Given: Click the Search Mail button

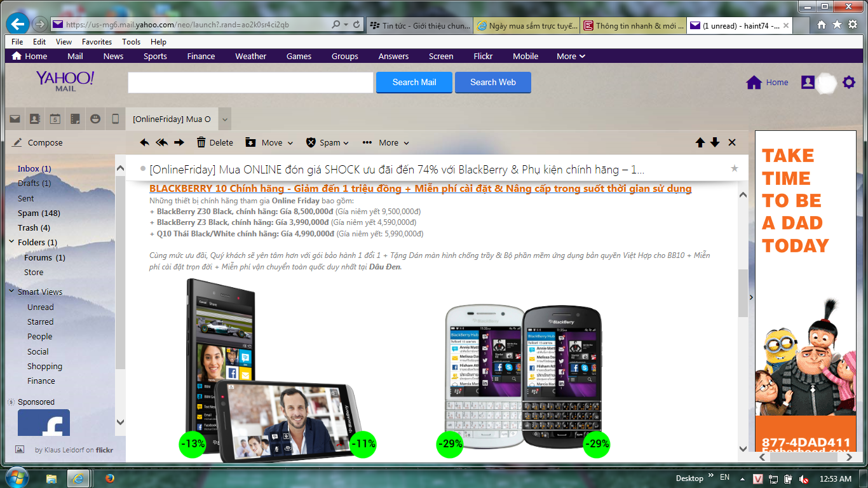Looking at the screenshot, I should click(414, 83).
